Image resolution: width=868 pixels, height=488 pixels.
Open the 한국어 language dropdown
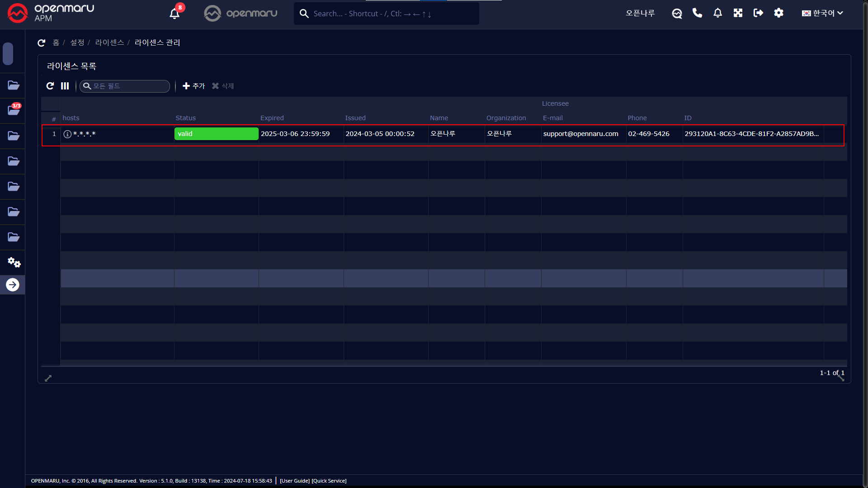(822, 13)
